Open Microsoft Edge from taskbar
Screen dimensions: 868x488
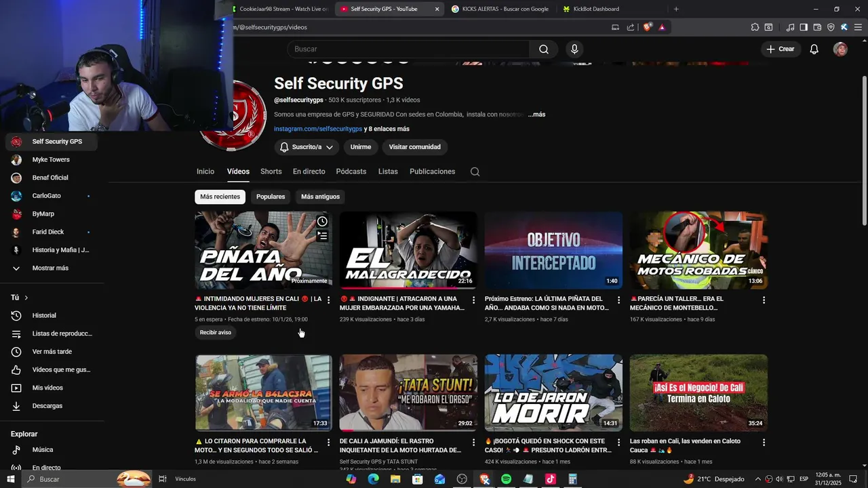tap(373, 479)
